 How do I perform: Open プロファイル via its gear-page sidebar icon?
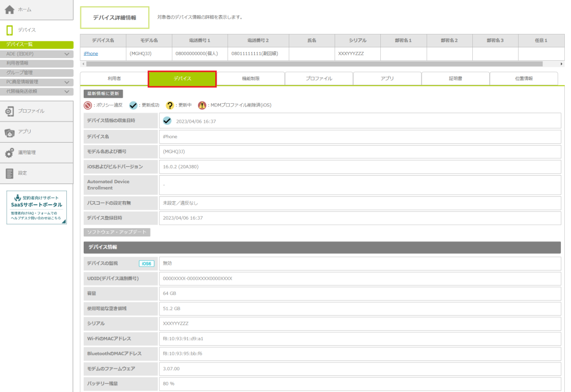(x=9, y=111)
